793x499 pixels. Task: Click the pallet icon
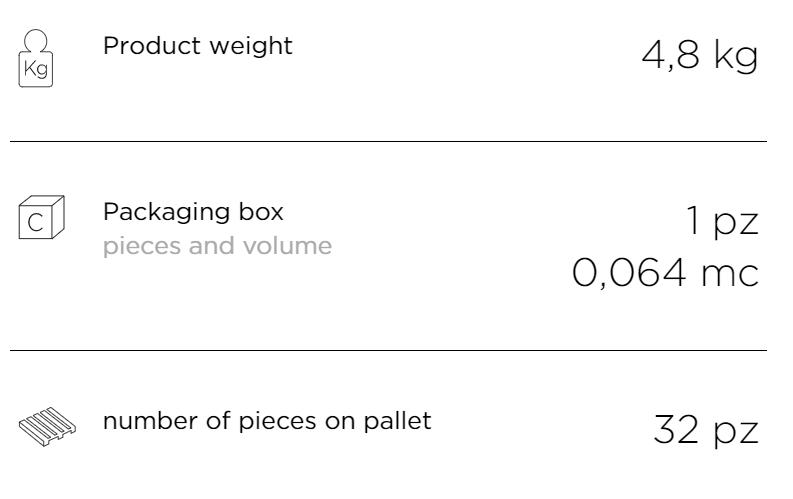pyautogui.click(x=48, y=426)
